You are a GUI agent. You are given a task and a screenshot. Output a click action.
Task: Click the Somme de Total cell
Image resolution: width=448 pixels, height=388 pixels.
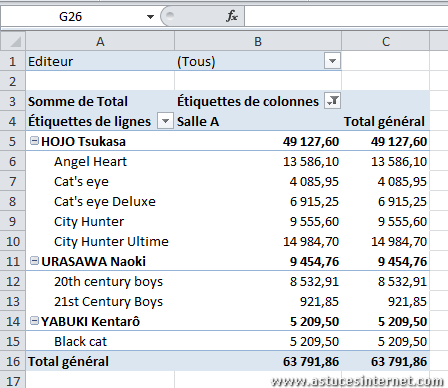coord(100,101)
